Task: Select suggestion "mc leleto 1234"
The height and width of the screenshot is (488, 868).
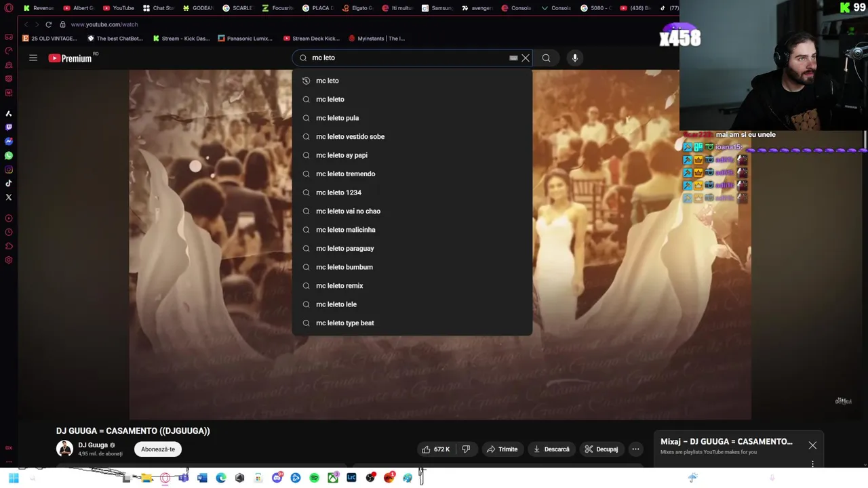Action: (x=412, y=192)
